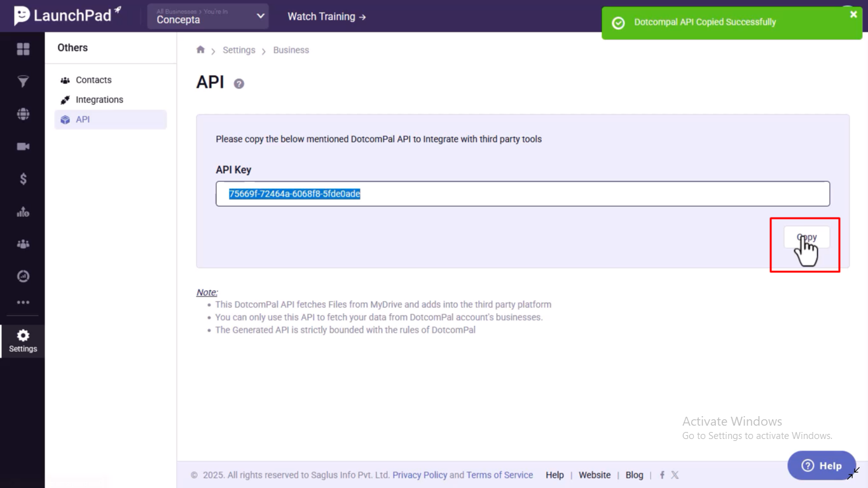Open the funnel icon in left sidebar
868x488 pixels.
[x=23, y=81]
